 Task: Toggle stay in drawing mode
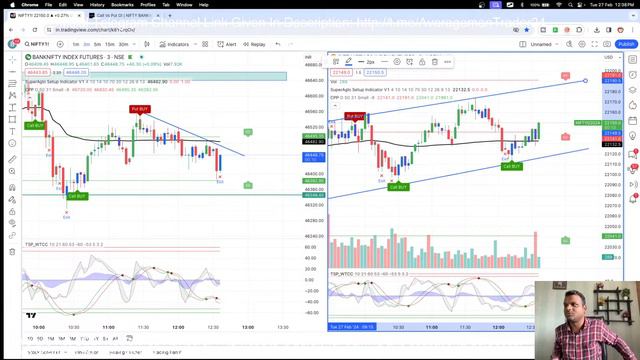tap(12, 200)
